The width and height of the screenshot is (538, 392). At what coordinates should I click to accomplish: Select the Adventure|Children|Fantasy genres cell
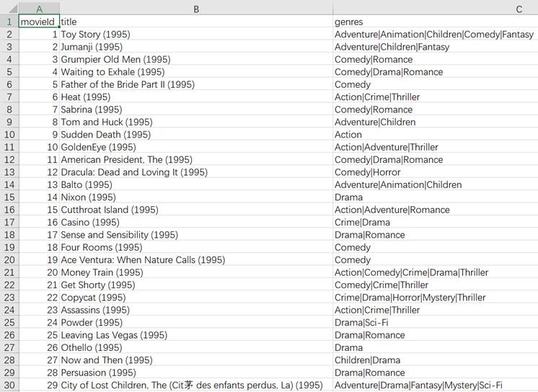(x=436, y=47)
